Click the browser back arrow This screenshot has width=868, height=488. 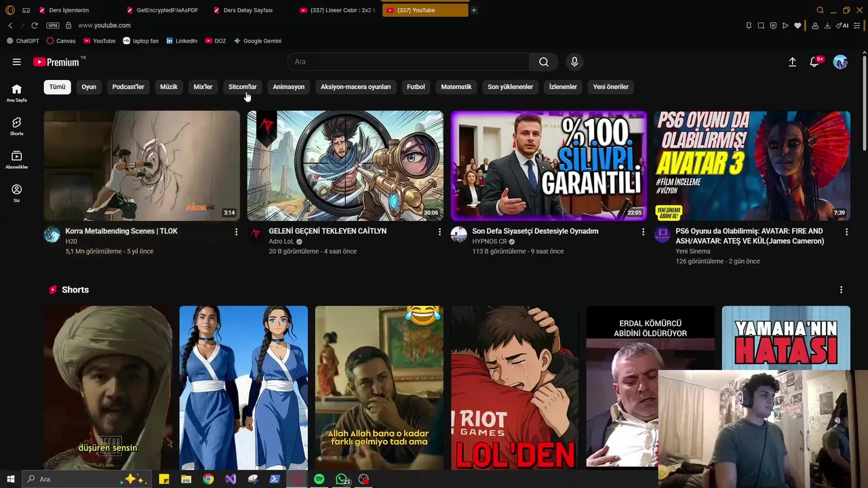click(x=10, y=25)
